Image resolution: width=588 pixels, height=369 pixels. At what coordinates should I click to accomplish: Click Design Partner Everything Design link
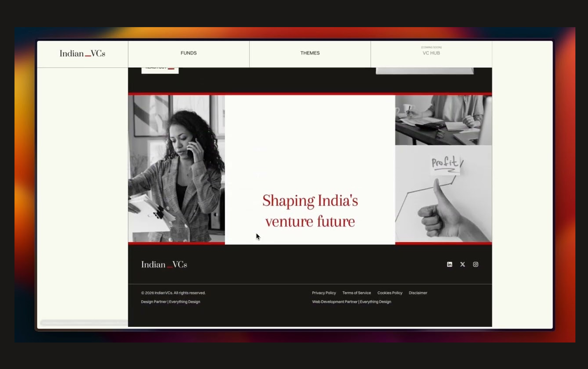[170, 302]
